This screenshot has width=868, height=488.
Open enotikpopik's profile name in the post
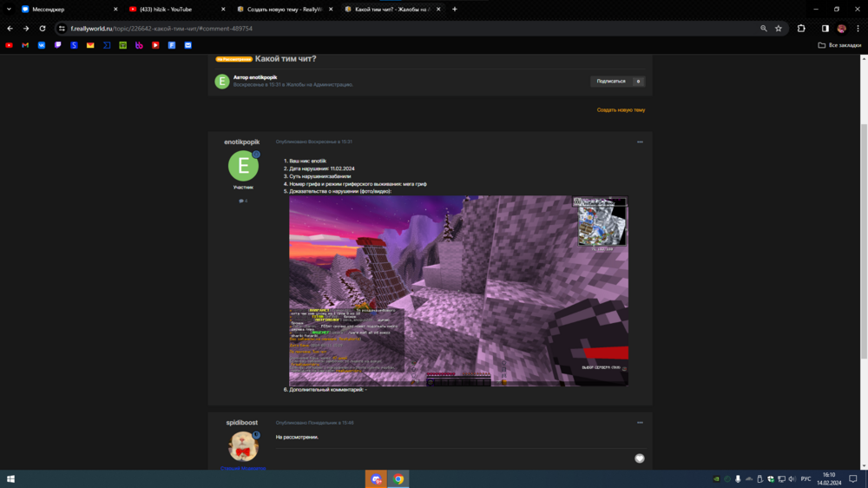[x=242, y=142]
